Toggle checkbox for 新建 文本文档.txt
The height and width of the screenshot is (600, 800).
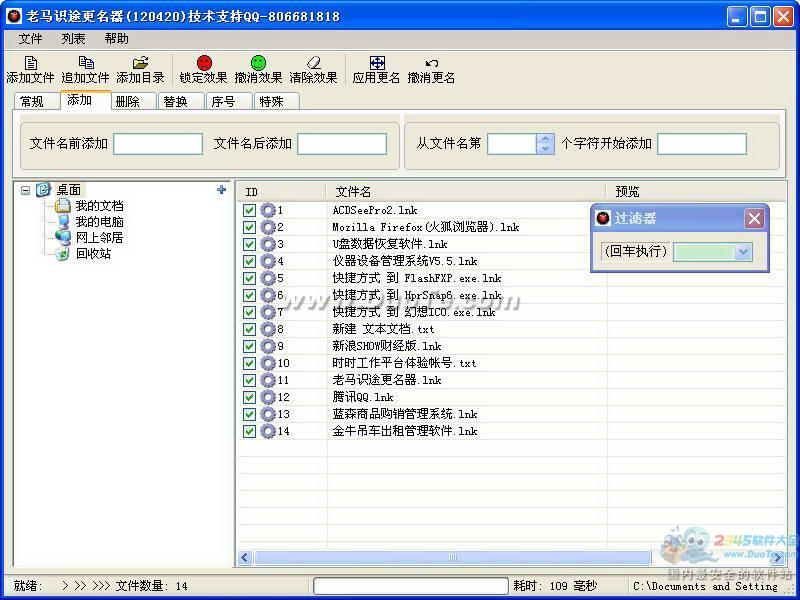(249, 329)
